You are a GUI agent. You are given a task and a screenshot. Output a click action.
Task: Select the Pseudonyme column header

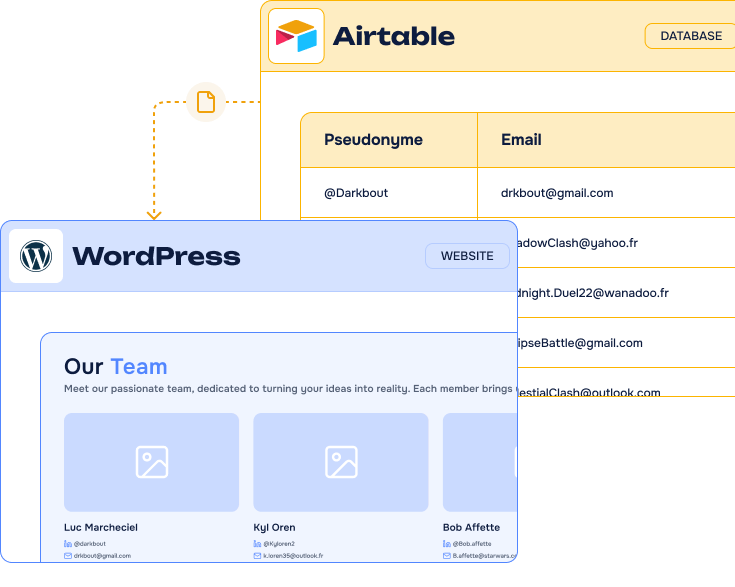[389, 140]
